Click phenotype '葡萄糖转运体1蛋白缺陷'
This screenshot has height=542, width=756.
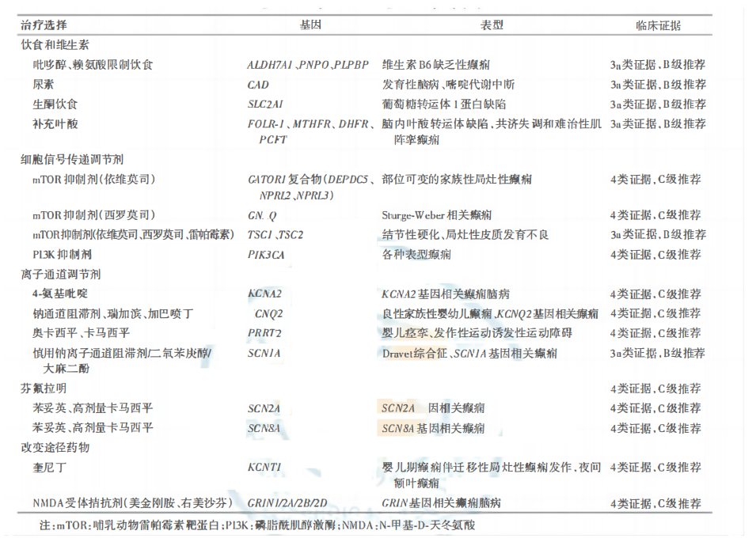pos(444,104)
